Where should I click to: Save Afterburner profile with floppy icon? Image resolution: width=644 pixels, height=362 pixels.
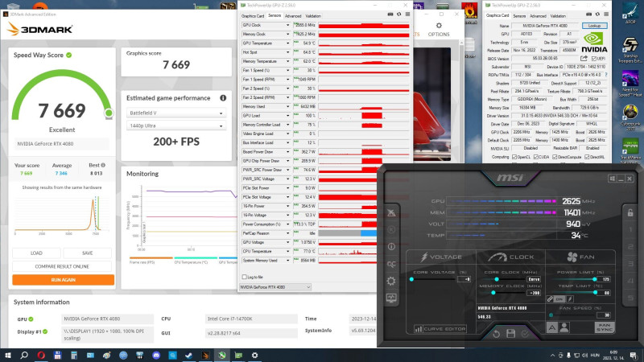[x=510, y=334]
